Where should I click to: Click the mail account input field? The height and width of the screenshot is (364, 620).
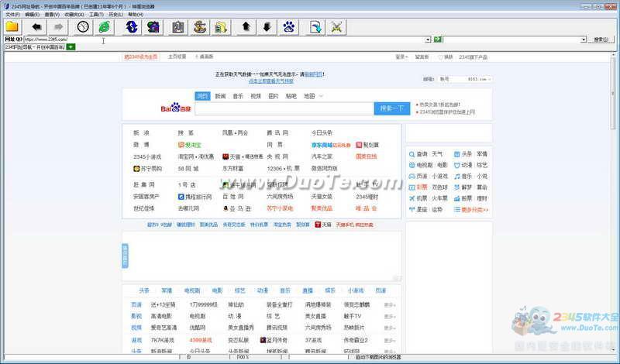(453, 79)
